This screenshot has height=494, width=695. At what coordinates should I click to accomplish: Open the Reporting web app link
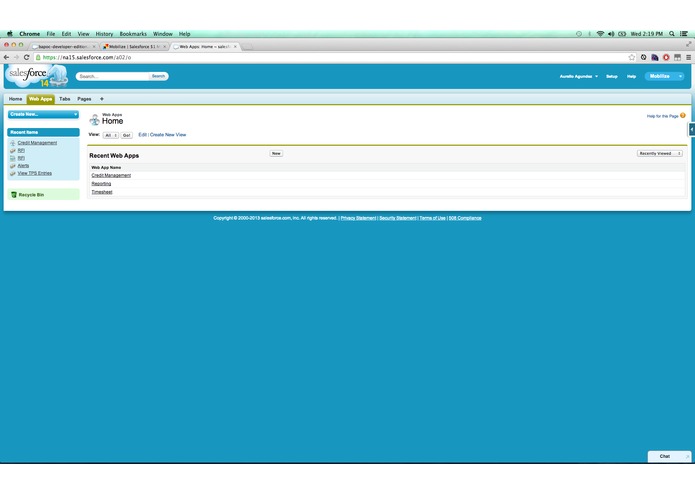pos(101,183)
